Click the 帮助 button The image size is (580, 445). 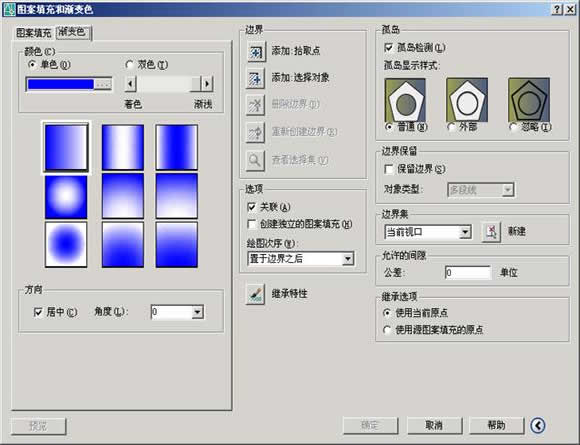pyautogui.click(x=497, y=425)
